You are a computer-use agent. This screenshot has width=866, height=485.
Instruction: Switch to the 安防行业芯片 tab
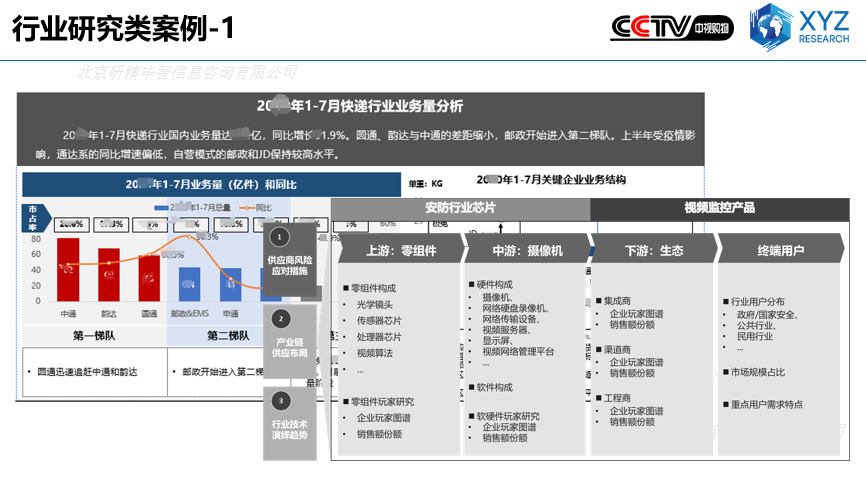[x=460, y=208]
